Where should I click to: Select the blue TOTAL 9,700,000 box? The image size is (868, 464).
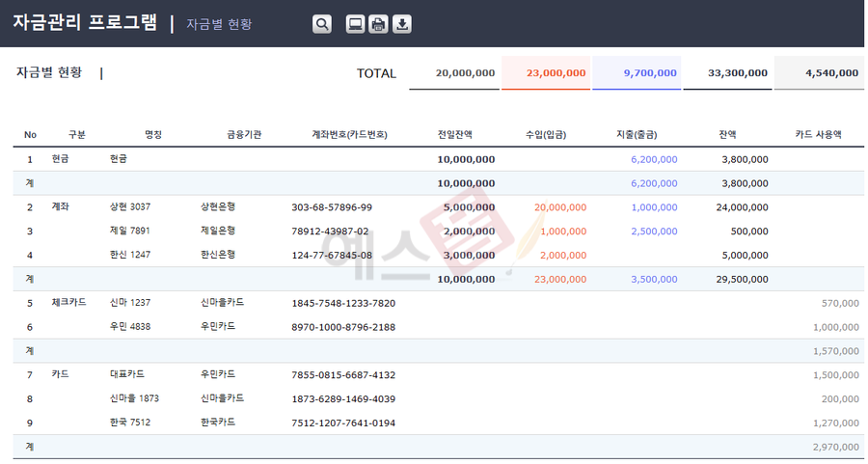point(637,73)
